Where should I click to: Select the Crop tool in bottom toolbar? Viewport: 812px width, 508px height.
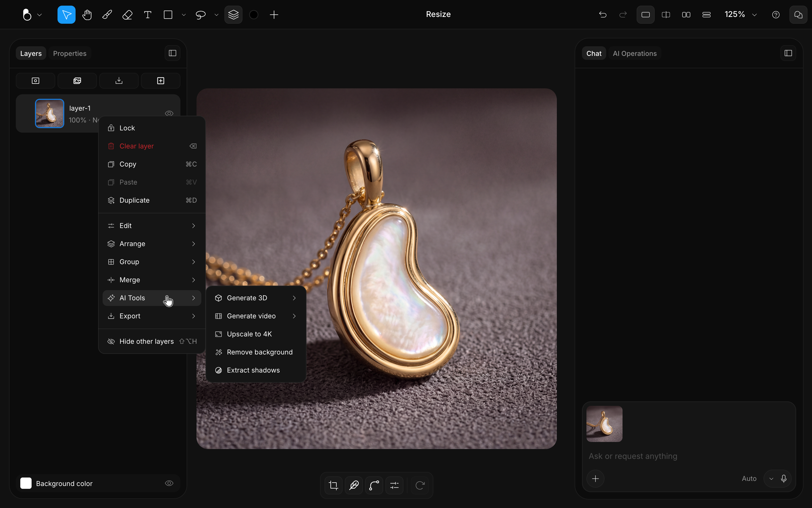[x=334, y=485]
